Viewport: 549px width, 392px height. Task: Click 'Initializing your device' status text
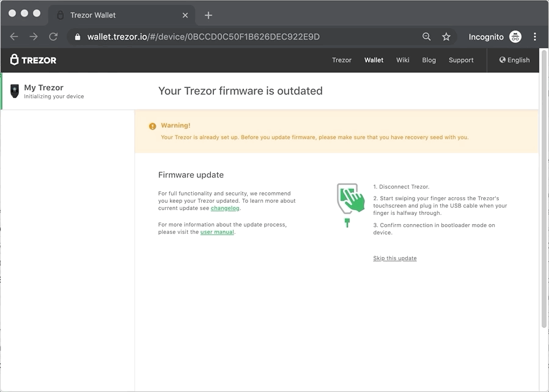(x=54, y=96)
